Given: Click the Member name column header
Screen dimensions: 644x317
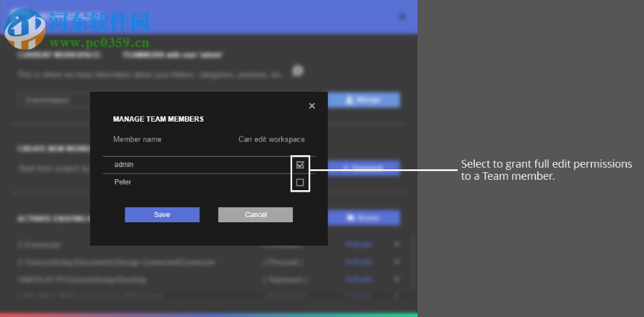Looking at the screenshot, I should [x=137, y=139].
